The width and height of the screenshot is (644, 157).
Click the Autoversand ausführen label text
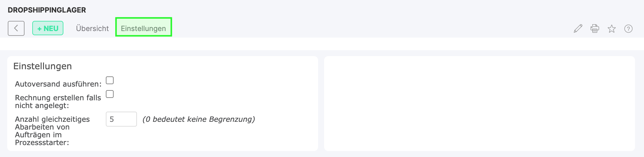(x=58, y=84)
